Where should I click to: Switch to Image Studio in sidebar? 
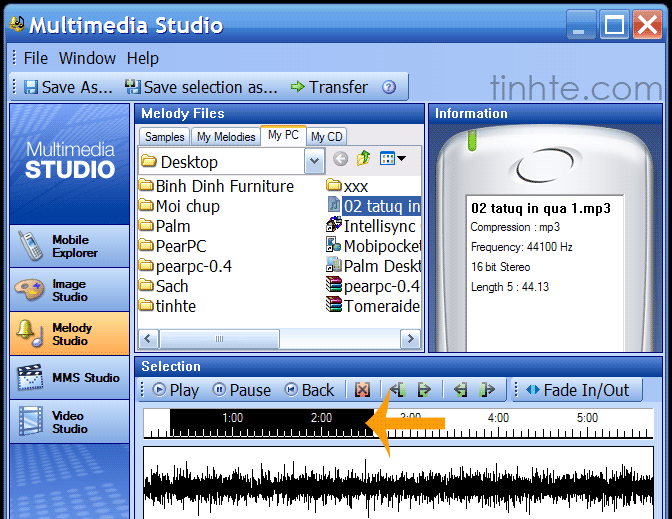point(69,290)
